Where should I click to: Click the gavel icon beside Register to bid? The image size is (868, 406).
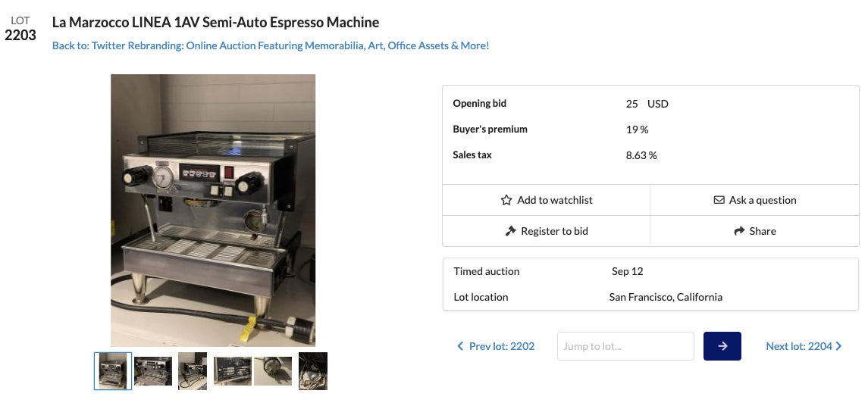[510, 231]
